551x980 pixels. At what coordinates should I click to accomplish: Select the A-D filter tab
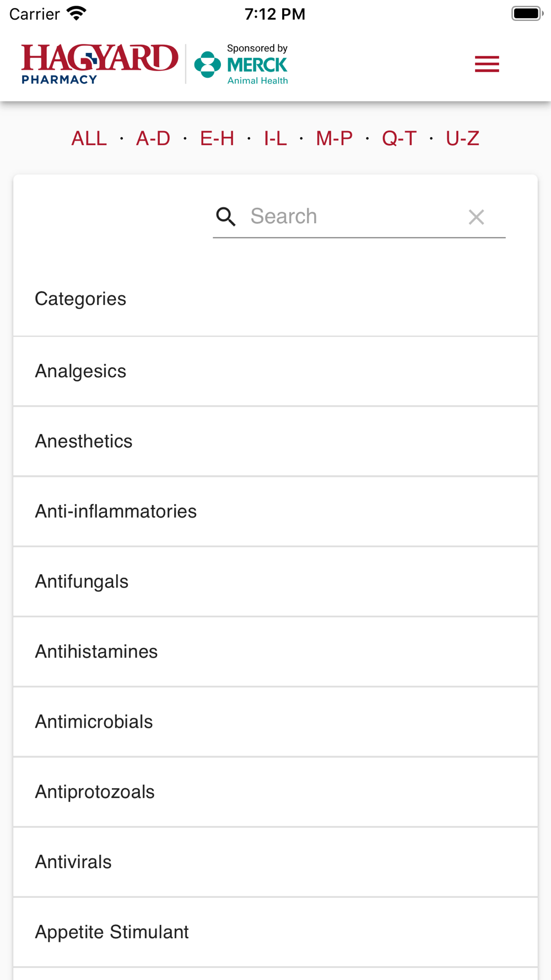coord(153,138)
